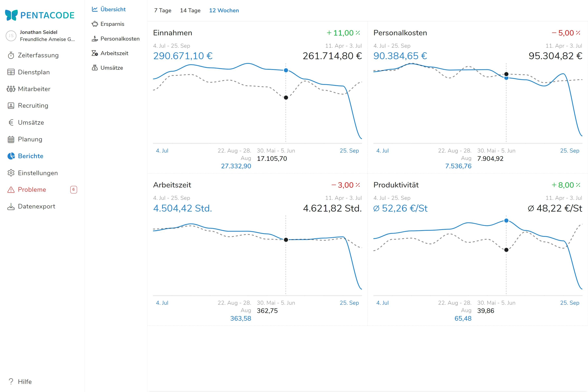Click the Recruiting portrait icon
The image size is (588, 392).
(x=11, y=105)
